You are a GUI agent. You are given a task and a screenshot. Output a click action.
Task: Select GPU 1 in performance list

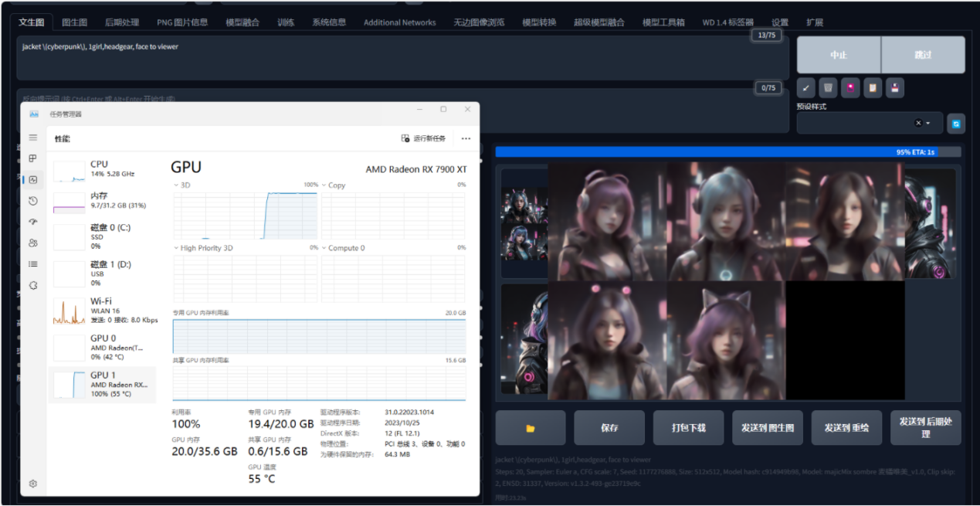tap(102, 384)
